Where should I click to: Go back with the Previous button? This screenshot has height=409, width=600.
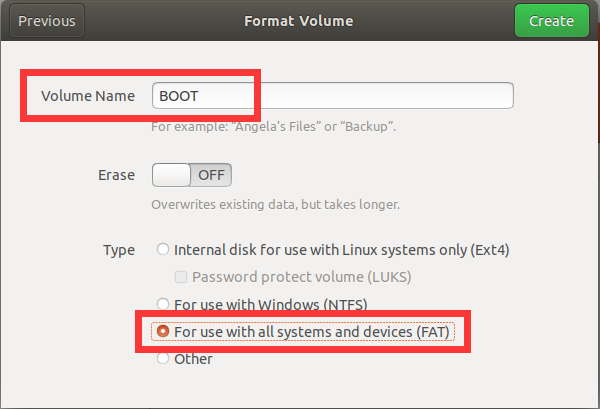click(47, 21)
